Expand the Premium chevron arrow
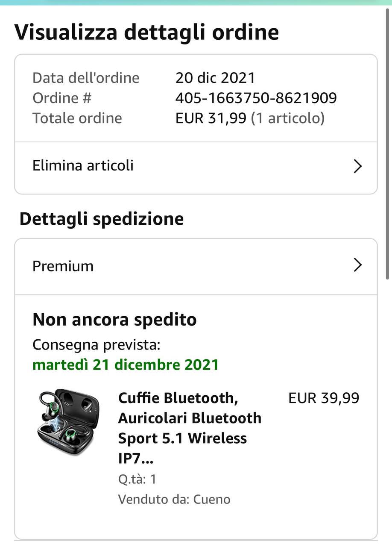This screenshot has width=392, height=547. coord(358,265)
